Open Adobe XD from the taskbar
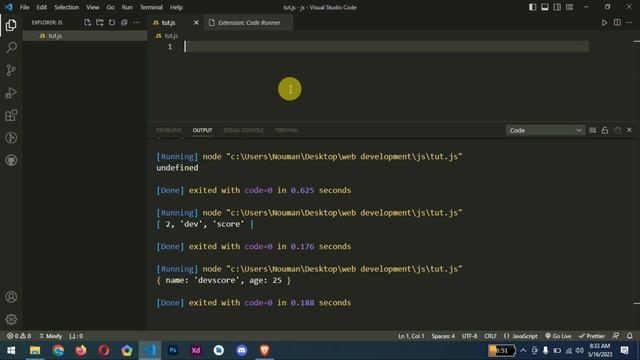 tap(196, 350)
